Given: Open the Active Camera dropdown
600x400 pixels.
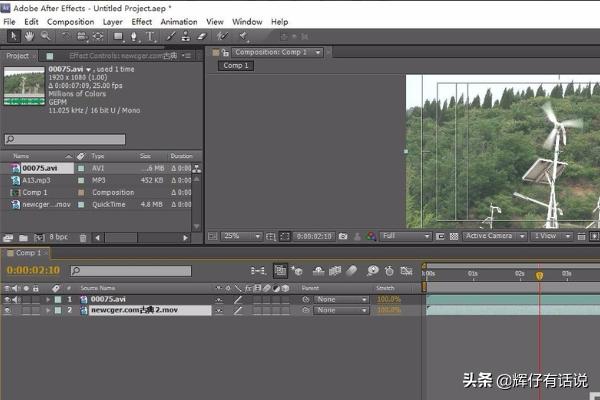Looking at the screenshot, I should (492, 237).
